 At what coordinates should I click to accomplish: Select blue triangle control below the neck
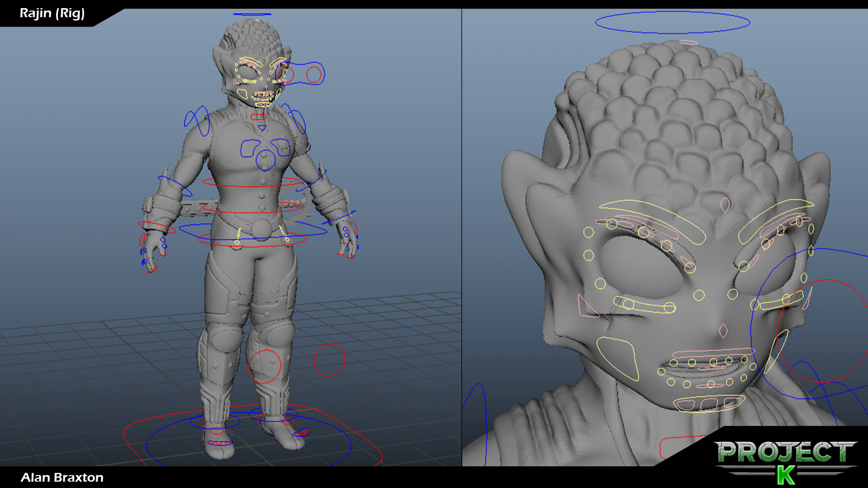click(261, 128)
